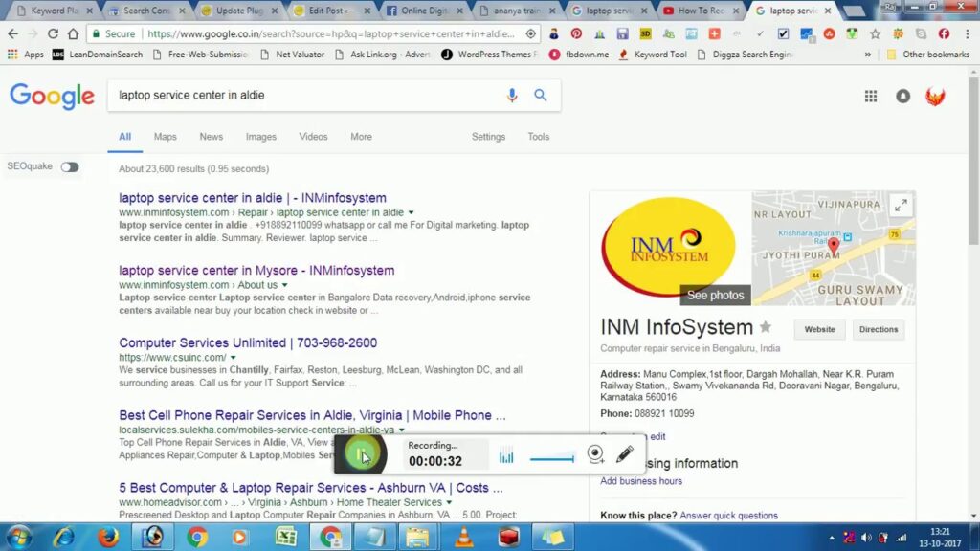Click the browser address bar URL

coord(331,33)
